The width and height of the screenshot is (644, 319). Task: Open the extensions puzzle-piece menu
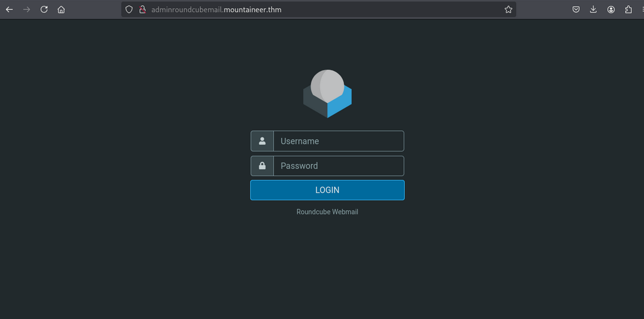[x=629, y=9]
